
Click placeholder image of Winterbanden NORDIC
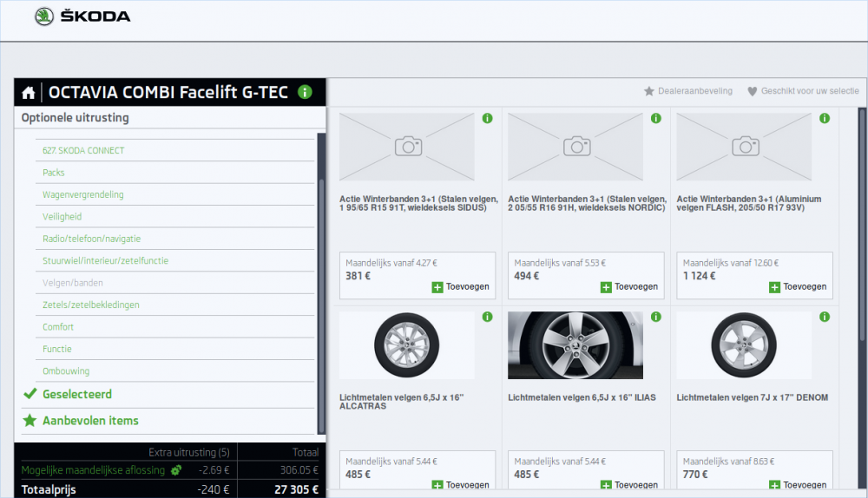(575, 147)
